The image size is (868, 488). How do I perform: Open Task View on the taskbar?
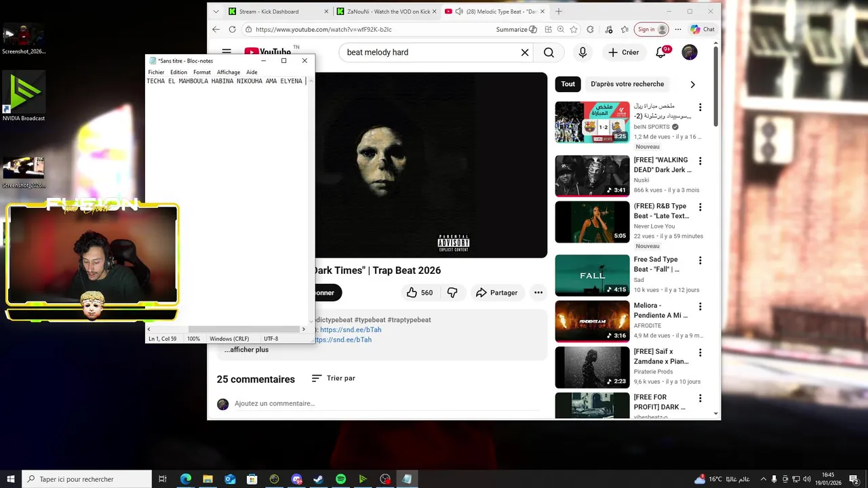(x=163, y=479)
